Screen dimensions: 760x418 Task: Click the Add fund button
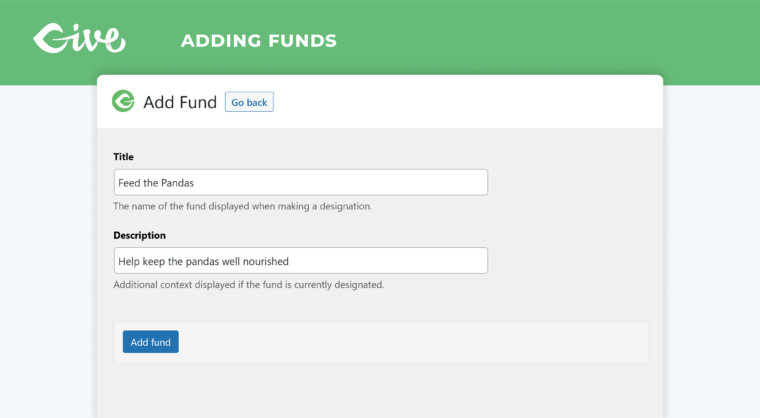pos(151,342)
